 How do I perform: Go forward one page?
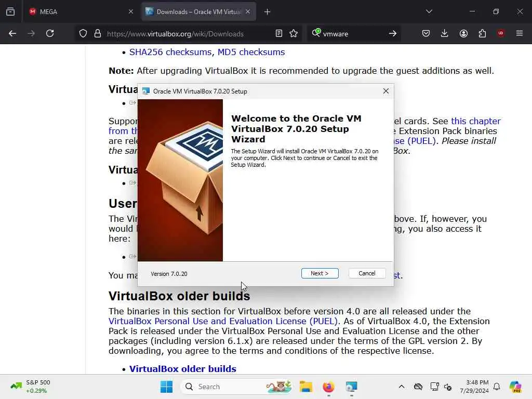click(x=31, y=33)
